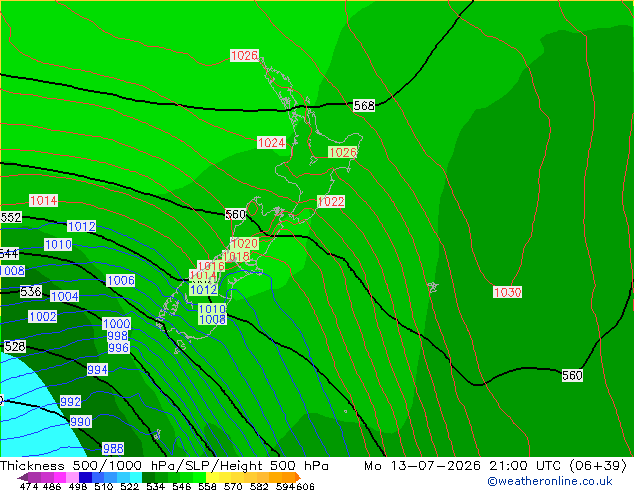Click the 1030 pressure label
The image size is (634, 490).
point(507,292)
